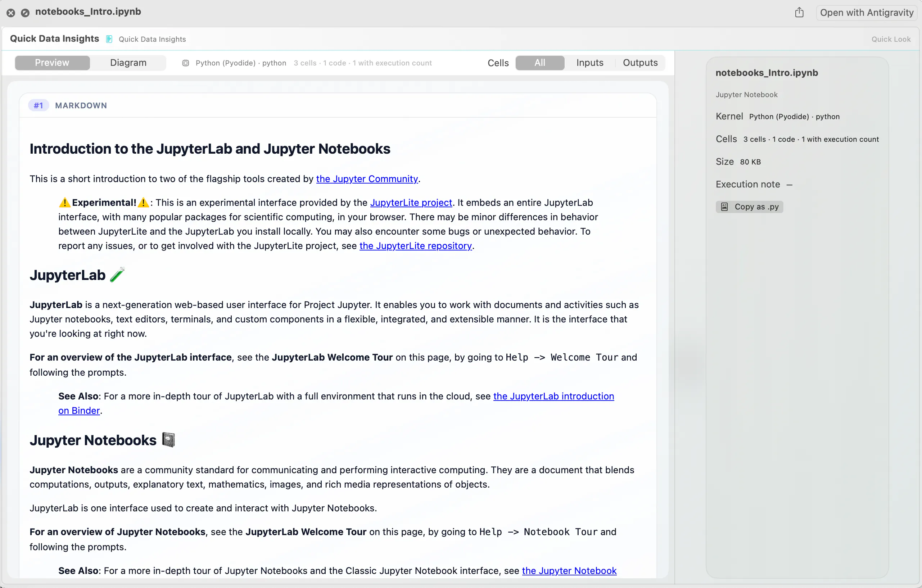Viewport: 922px width, 588px height.
Task: Click the notebook emoji beside Jupyter Notebooks heading
Action: 168,439
